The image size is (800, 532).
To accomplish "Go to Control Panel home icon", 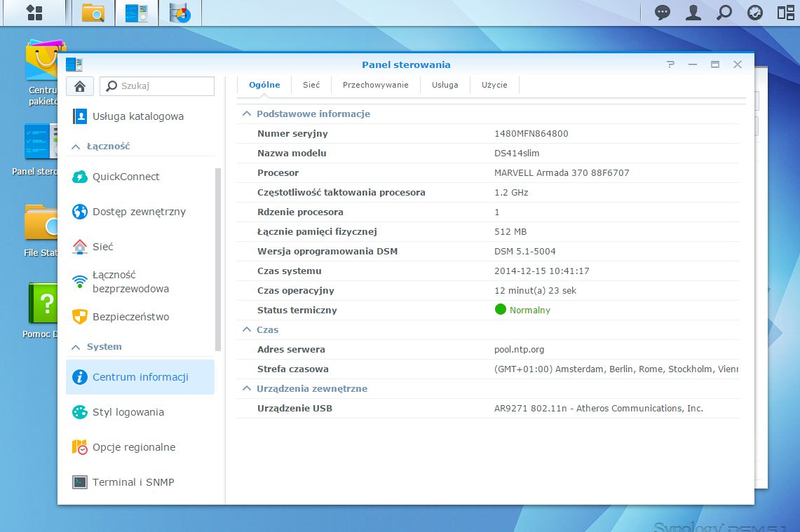I will [80, 86].
